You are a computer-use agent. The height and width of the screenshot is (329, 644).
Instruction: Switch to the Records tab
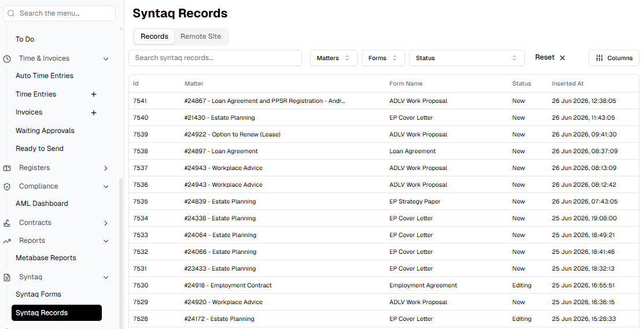[154, 36]
